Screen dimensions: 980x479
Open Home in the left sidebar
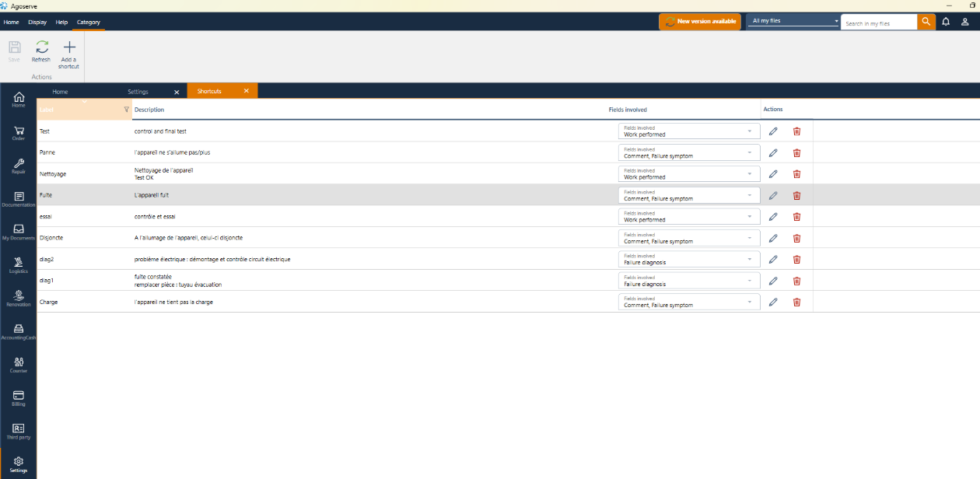coord(19,100)
